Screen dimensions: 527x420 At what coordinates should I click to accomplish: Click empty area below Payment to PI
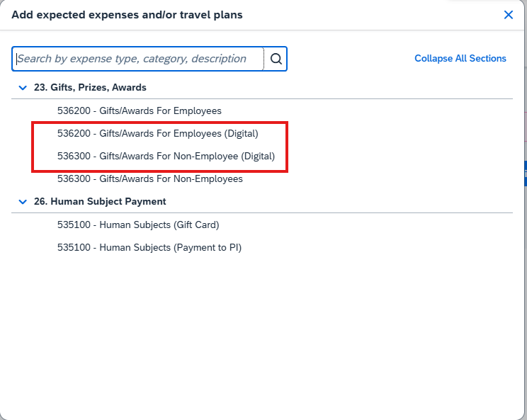click(262, 326)
